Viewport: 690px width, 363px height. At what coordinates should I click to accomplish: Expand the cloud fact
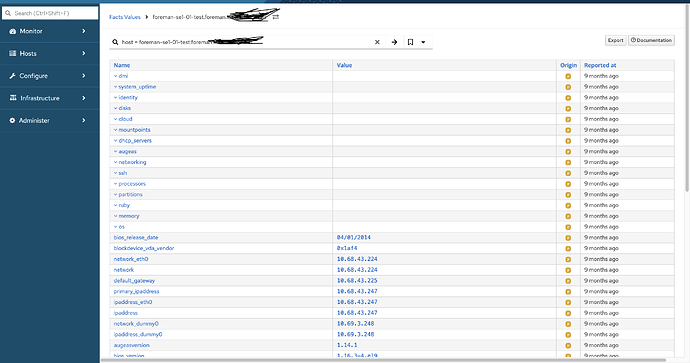click(x=123, y=119)
